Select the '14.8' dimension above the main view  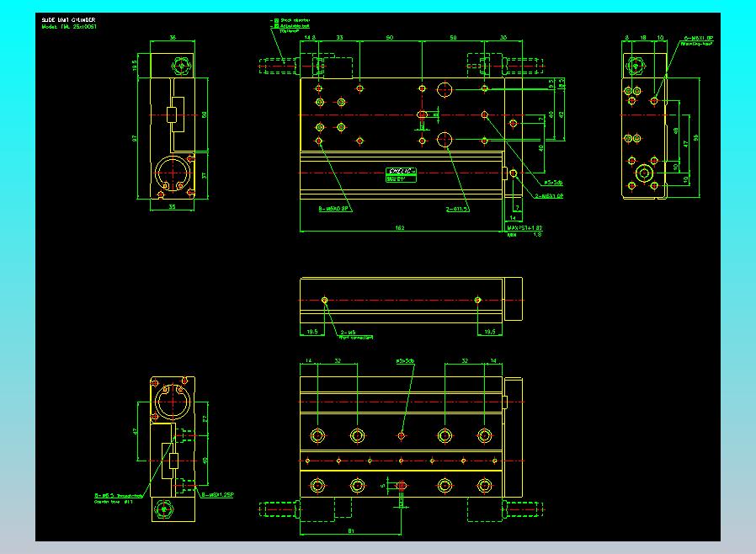[x=310, y=37]
